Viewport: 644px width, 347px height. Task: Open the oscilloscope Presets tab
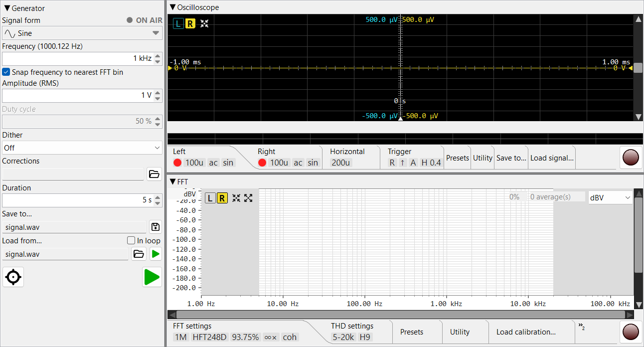coord(458,158)
